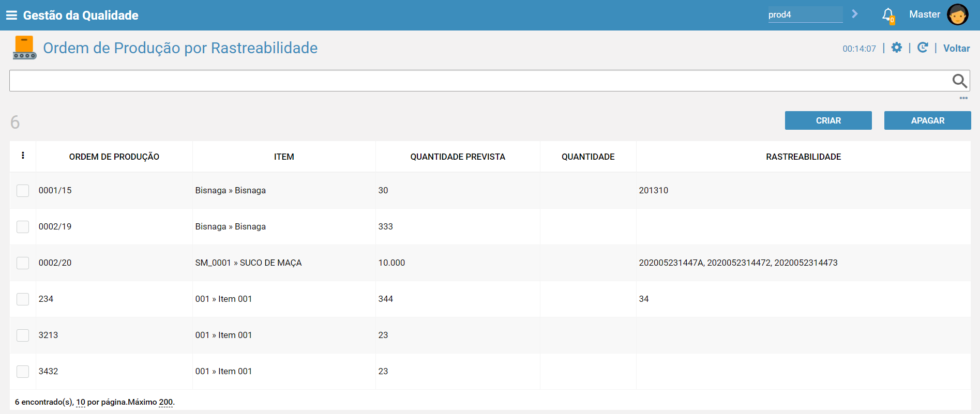Click the production order page icon

point(24,48)
